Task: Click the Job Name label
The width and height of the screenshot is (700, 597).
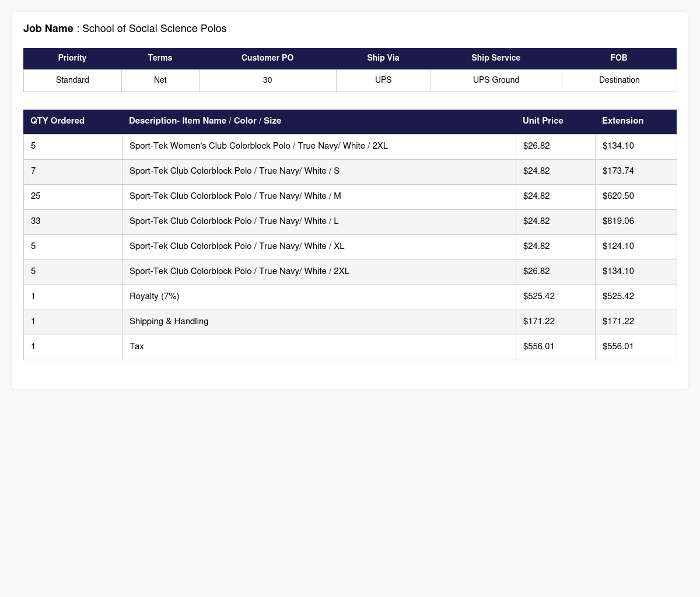Action: point(48,29)
